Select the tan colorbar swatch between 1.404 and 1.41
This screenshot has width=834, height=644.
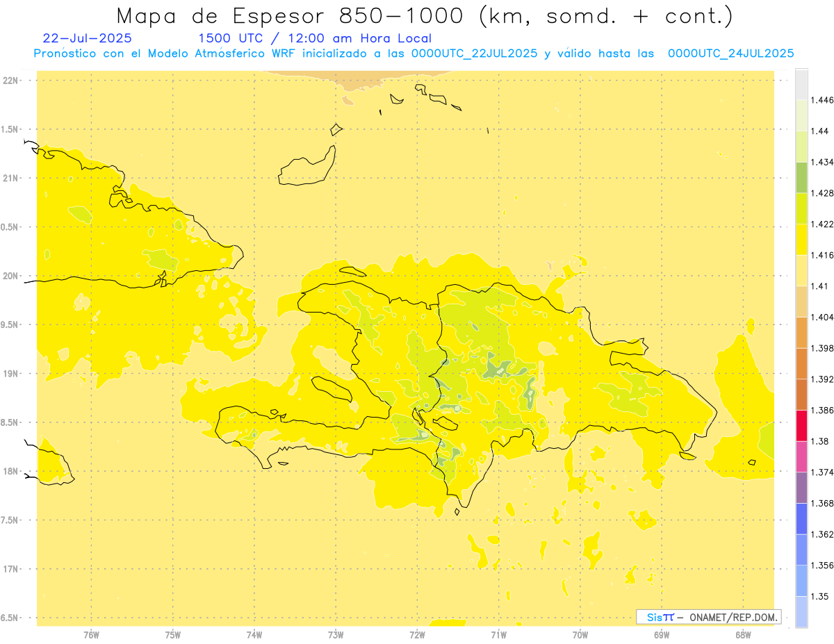point(801,302)
